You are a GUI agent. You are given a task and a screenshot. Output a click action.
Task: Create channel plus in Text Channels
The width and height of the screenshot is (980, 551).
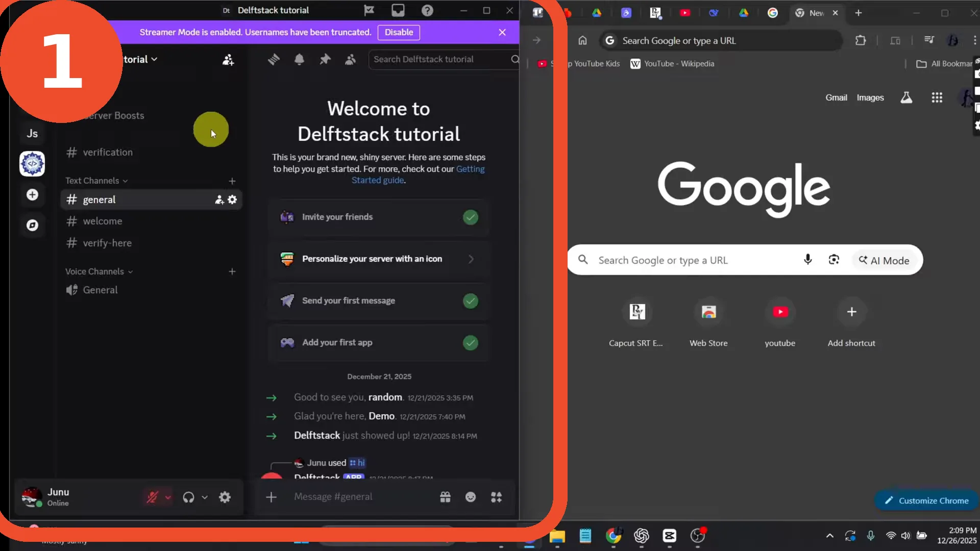(x=232, y=181)
